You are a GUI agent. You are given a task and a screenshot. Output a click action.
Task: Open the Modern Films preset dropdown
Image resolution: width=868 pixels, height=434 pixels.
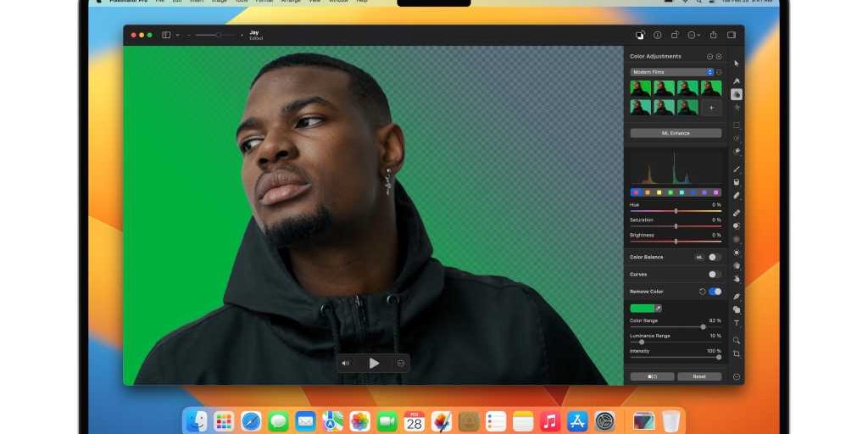point(672,72)
